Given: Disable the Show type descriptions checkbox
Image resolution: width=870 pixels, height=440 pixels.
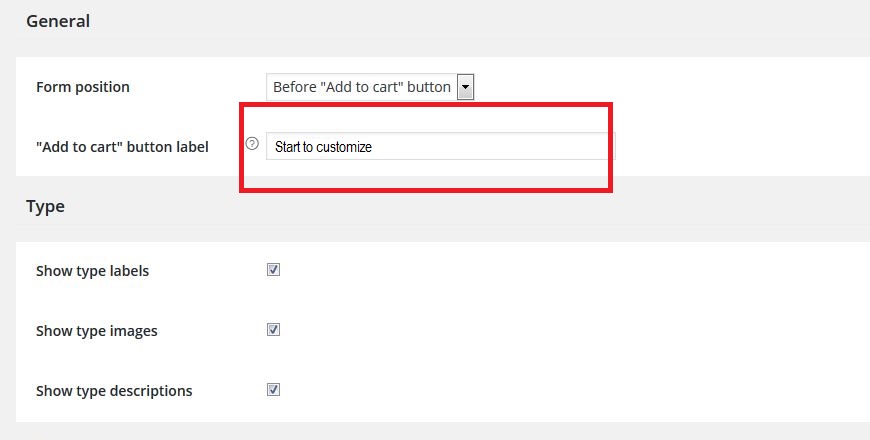Looking at the screenshot, I should point(273,390).
